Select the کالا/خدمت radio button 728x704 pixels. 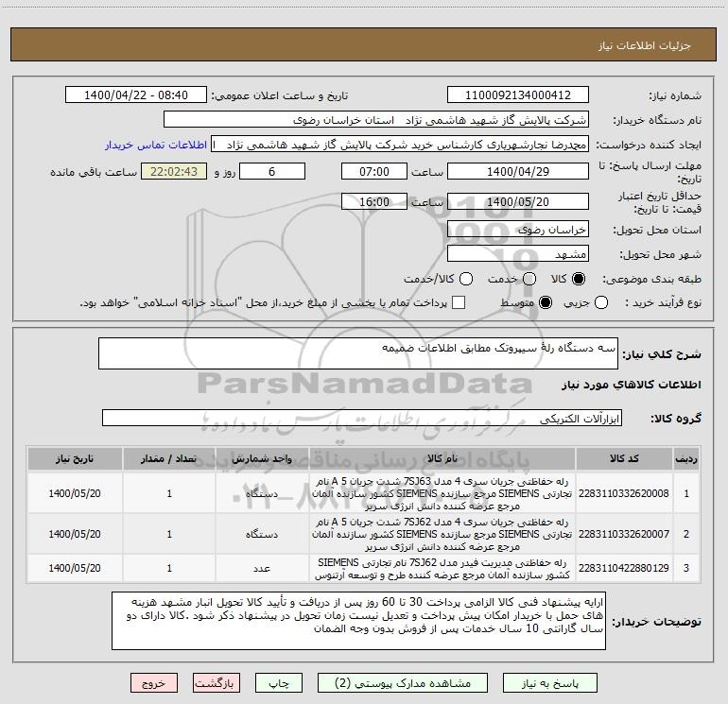pyautogui.click(x=466, y=279)
